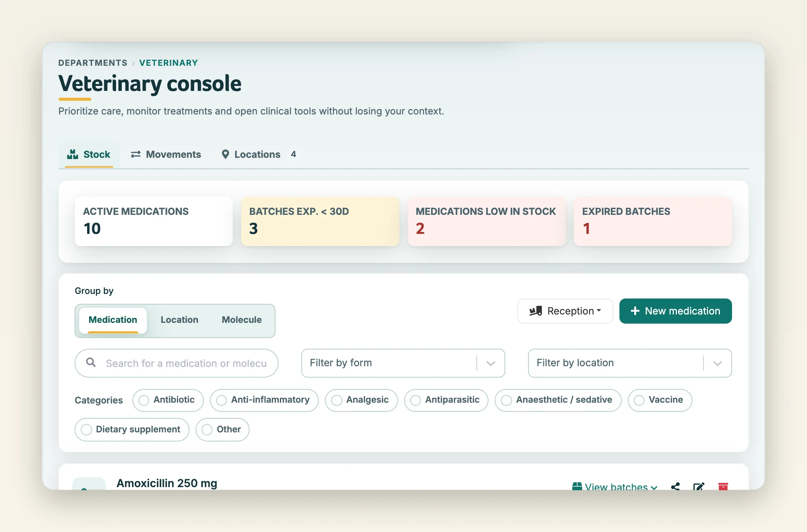Open the Batches exp. < 30D card

[x=320, y=221]
